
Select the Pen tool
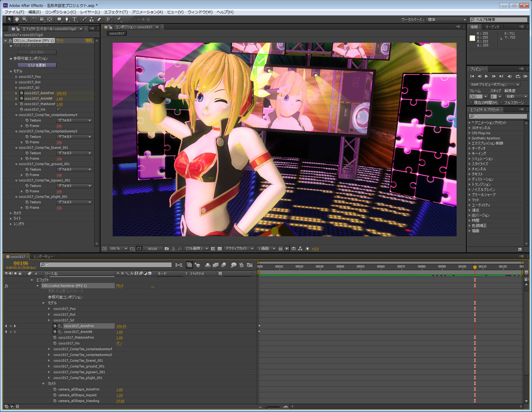(67, 19)
